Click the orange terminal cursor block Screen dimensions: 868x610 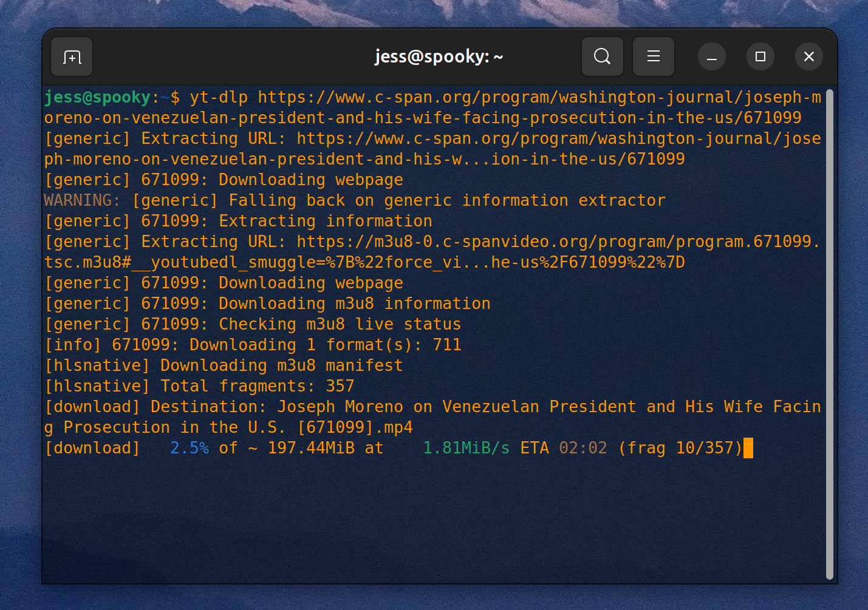point(748,448)
